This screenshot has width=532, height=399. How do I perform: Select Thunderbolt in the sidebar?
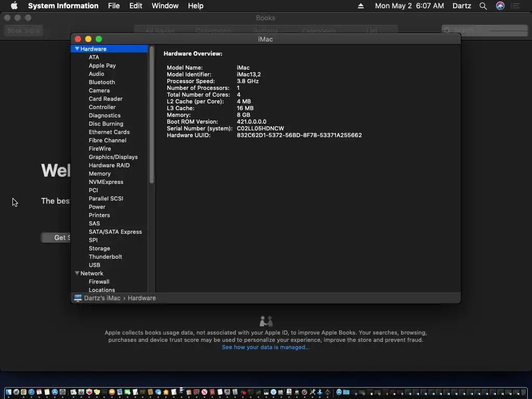105,257
